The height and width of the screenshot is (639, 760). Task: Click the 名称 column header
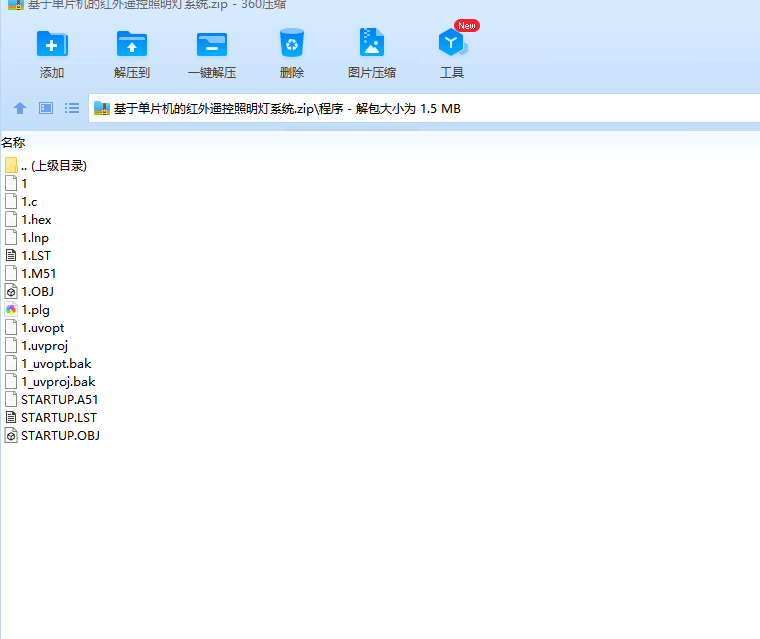[13, 143]
